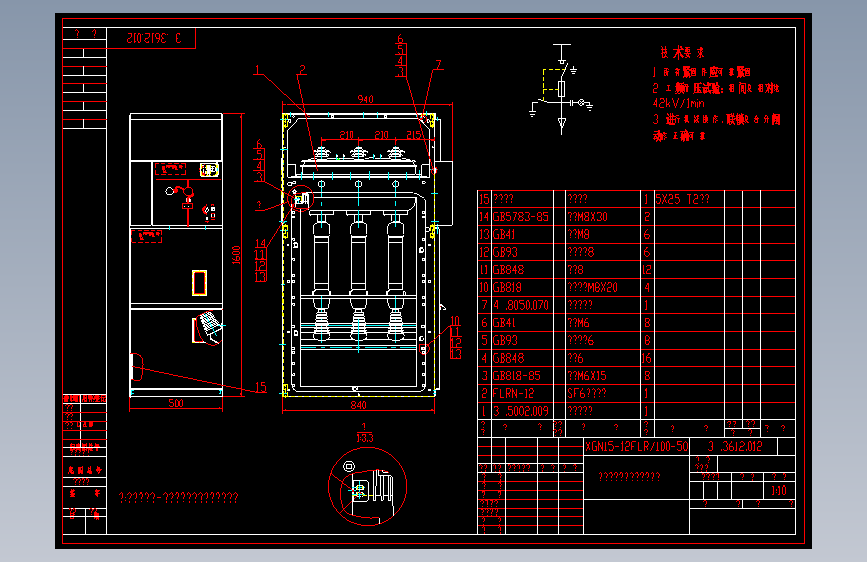The width and height of the screenshot is (867, 562).
Task: Click callout number 1 at top of front view
Action: pos(257,70)
